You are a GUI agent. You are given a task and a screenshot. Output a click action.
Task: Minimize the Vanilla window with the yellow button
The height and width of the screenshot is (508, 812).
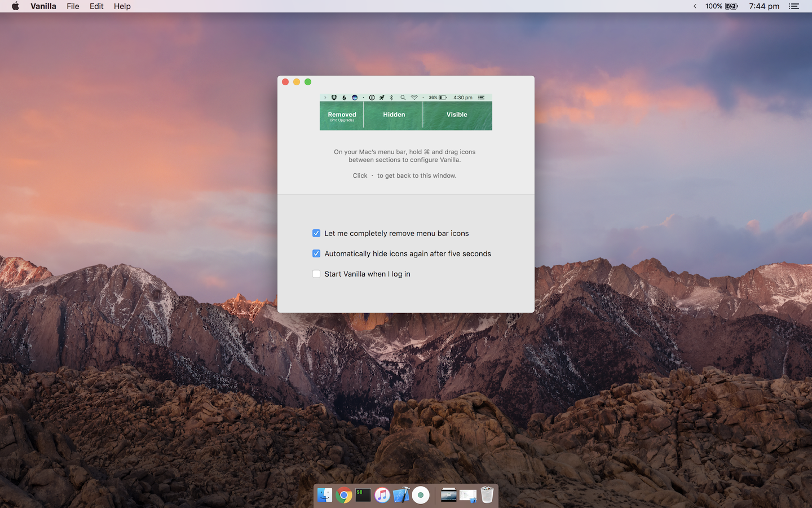point(297,82)
